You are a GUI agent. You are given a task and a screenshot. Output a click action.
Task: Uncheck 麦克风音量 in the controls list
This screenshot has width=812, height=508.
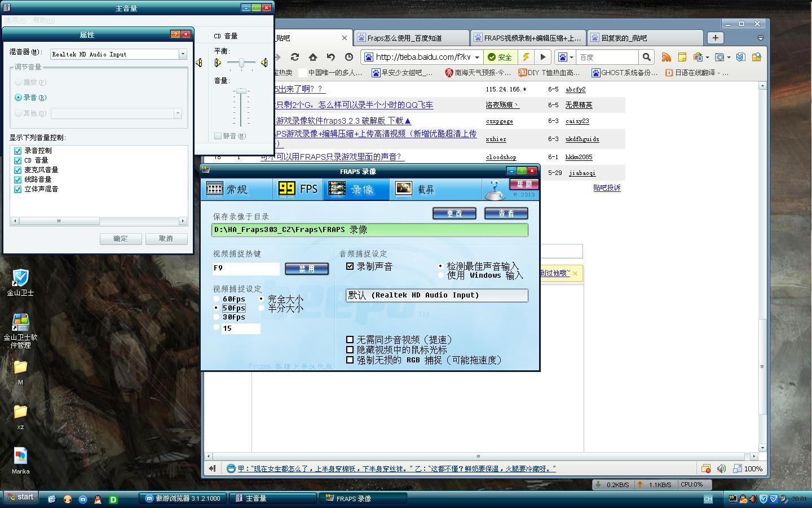coord(17,170)
